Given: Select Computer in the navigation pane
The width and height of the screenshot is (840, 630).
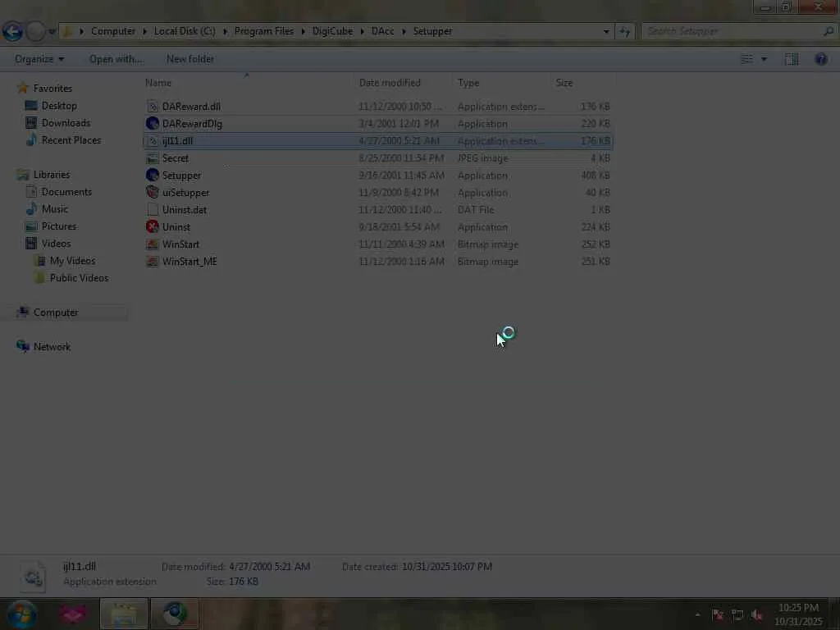Looking at the screenshot, I should pos(56,313).
